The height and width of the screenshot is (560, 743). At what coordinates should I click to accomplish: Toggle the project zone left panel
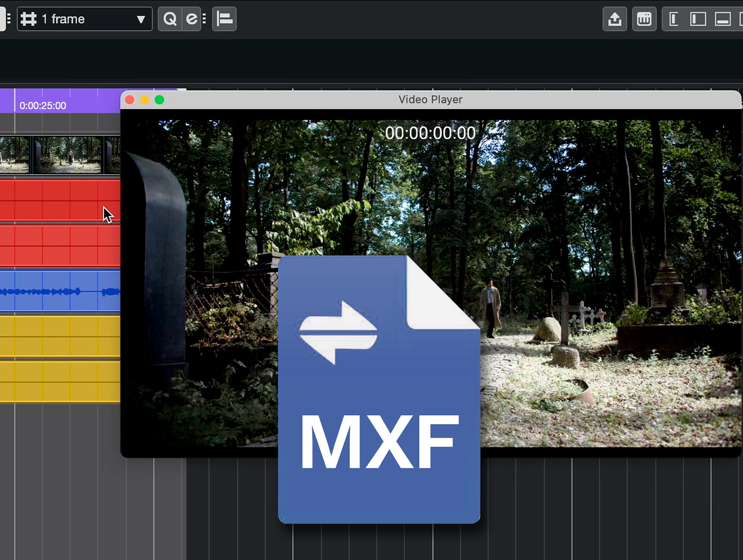coord(698,19)
